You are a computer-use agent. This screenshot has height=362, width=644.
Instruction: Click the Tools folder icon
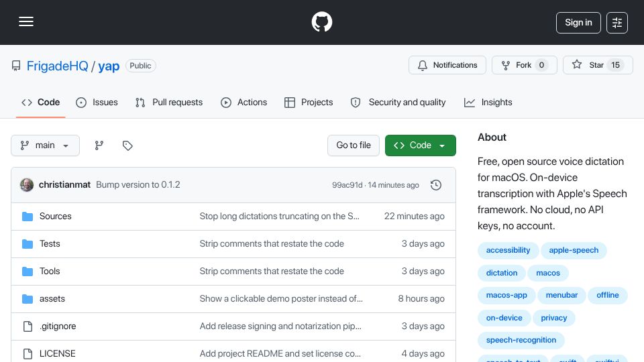(x=28, y=271)
